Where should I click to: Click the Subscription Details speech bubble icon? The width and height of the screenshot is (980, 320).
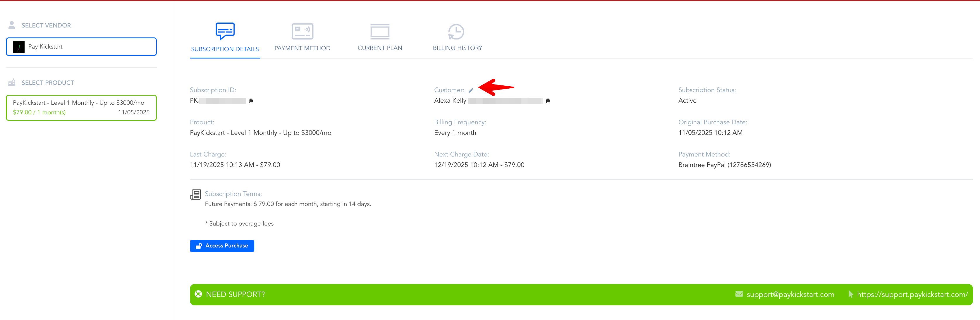[x=225, y=31]
